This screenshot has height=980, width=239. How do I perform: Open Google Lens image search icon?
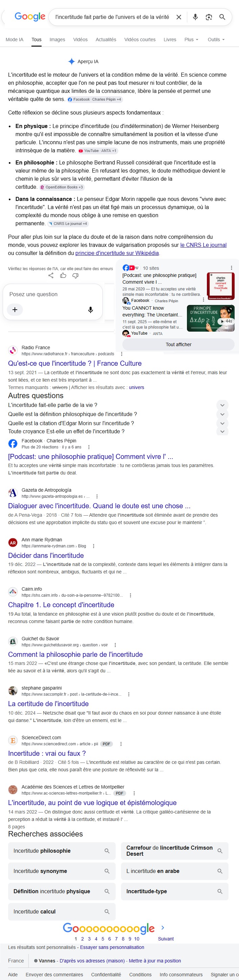point(209,17)
